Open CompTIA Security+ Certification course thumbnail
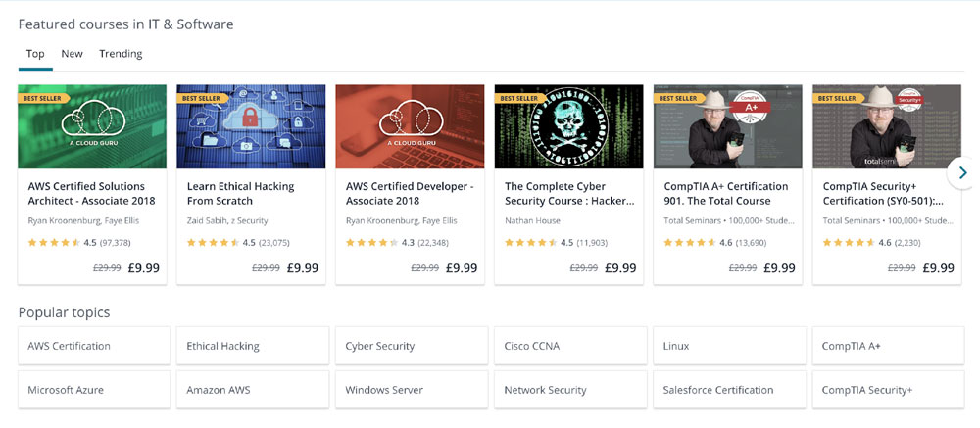 [x=887, y=127]
